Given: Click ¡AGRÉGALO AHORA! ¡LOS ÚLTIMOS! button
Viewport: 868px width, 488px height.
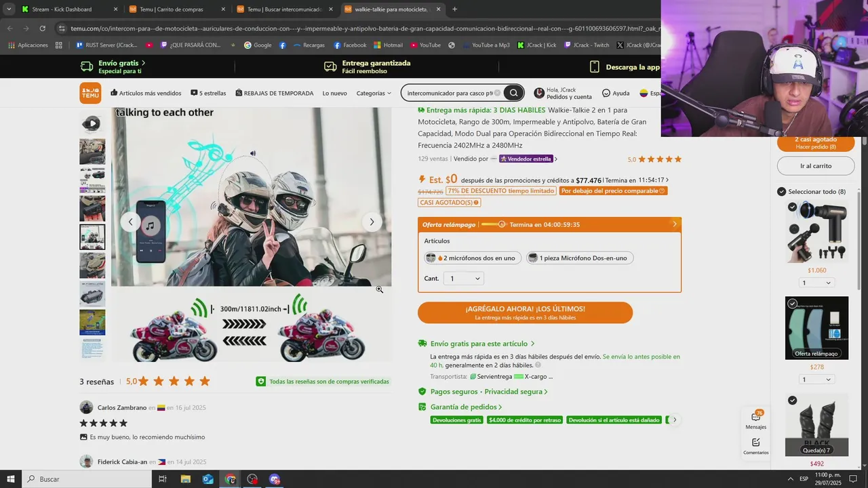Looking at the screenshot, I should (525, 312).
